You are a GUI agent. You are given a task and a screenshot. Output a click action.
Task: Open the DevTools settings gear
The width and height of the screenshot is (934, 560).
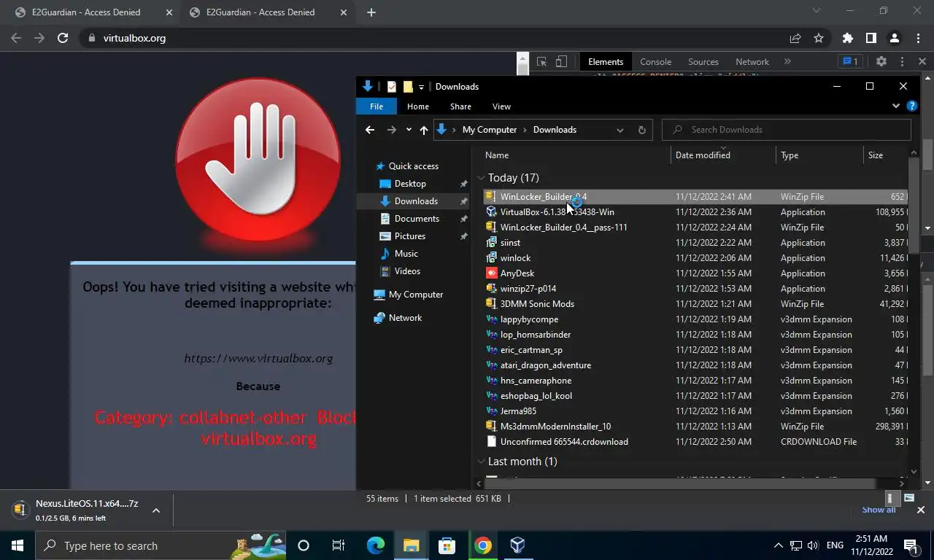tap(881, 62)
